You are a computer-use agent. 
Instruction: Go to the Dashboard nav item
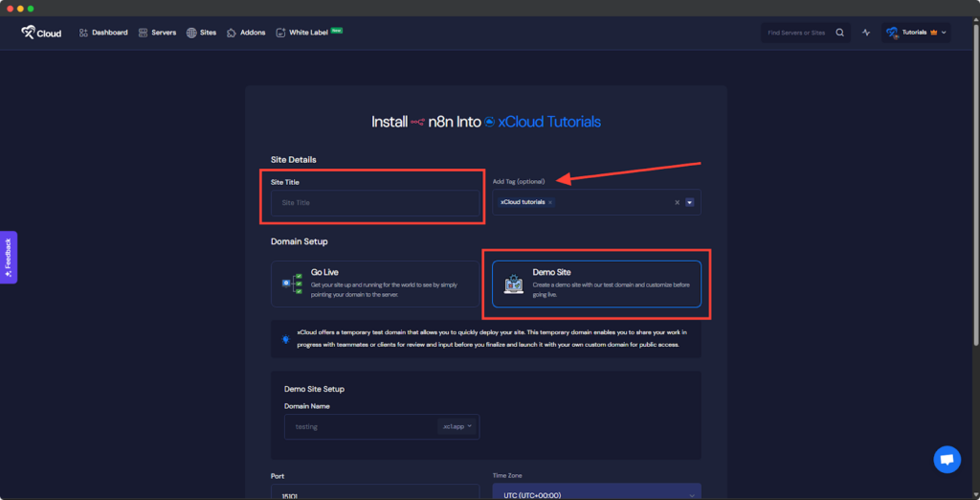103,33
